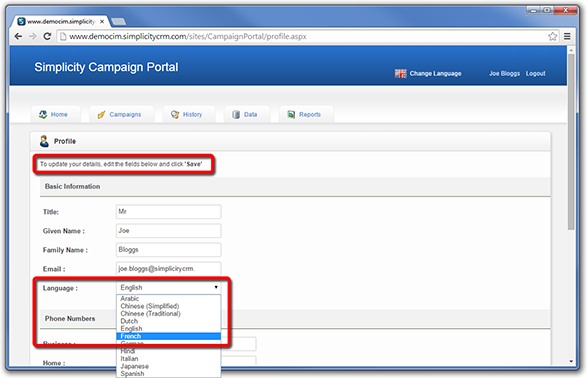Click the Given Name input field

tap(168, 231)
